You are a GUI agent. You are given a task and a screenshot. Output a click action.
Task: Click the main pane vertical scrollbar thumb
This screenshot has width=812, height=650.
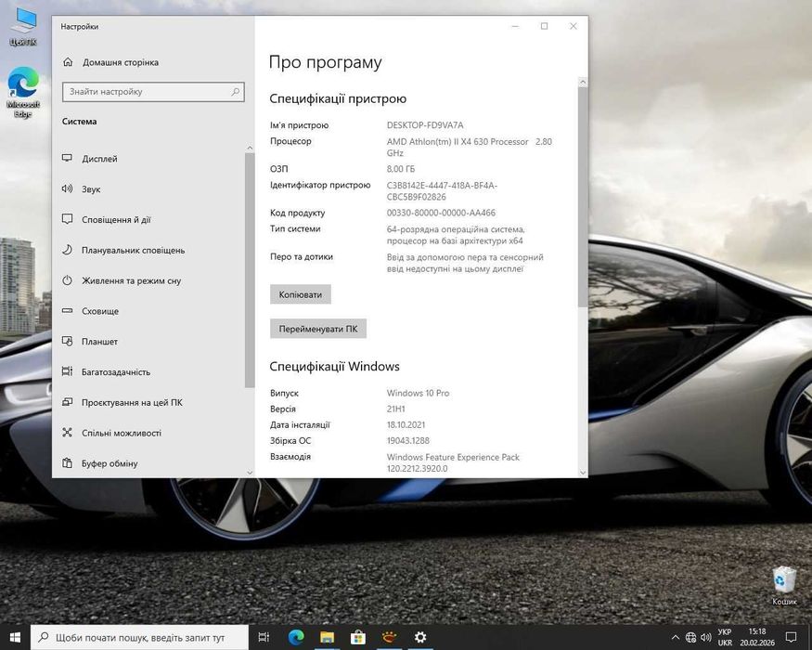click(x=583, y=197)
